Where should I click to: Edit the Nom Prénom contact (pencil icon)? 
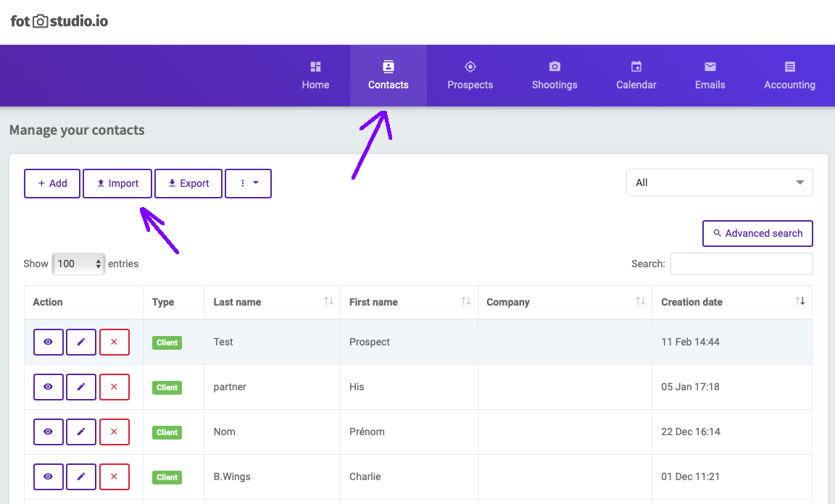(81, 432)
